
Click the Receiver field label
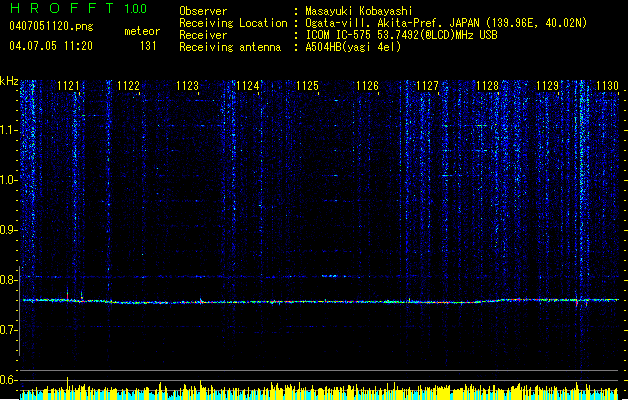203,35
